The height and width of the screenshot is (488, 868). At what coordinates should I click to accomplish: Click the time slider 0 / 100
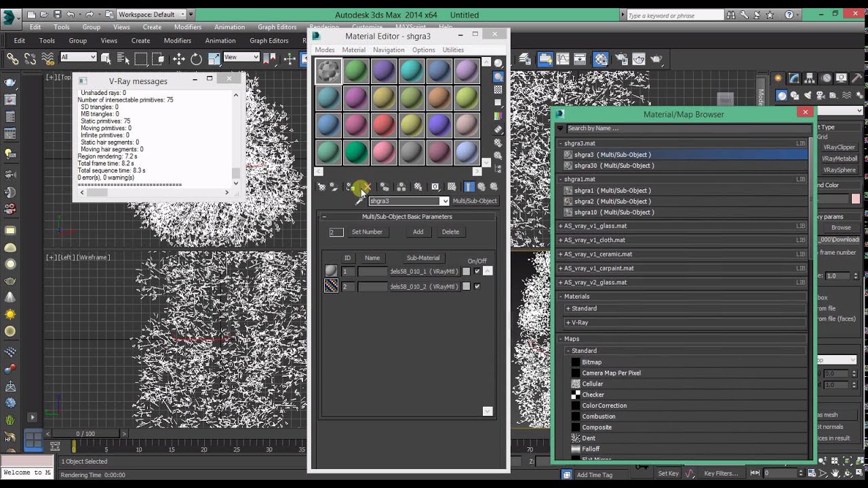[85, 434]
